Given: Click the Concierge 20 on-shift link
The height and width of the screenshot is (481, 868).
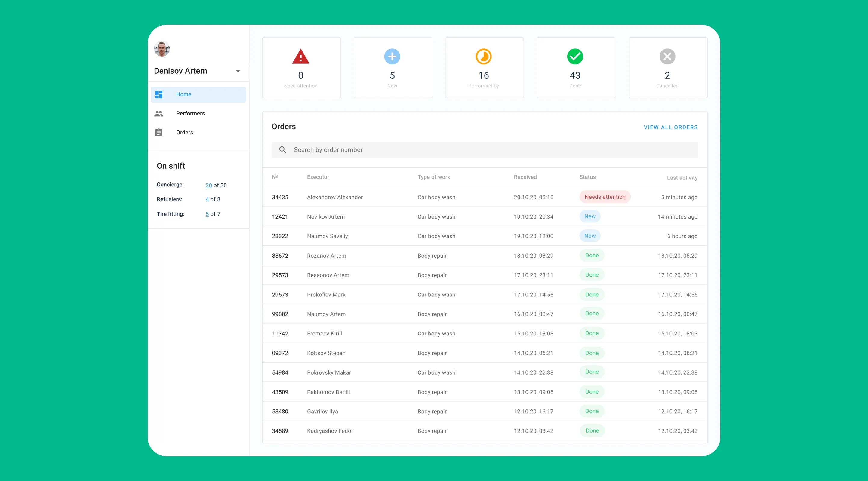Looking at the screenshot, I should 208,185.
